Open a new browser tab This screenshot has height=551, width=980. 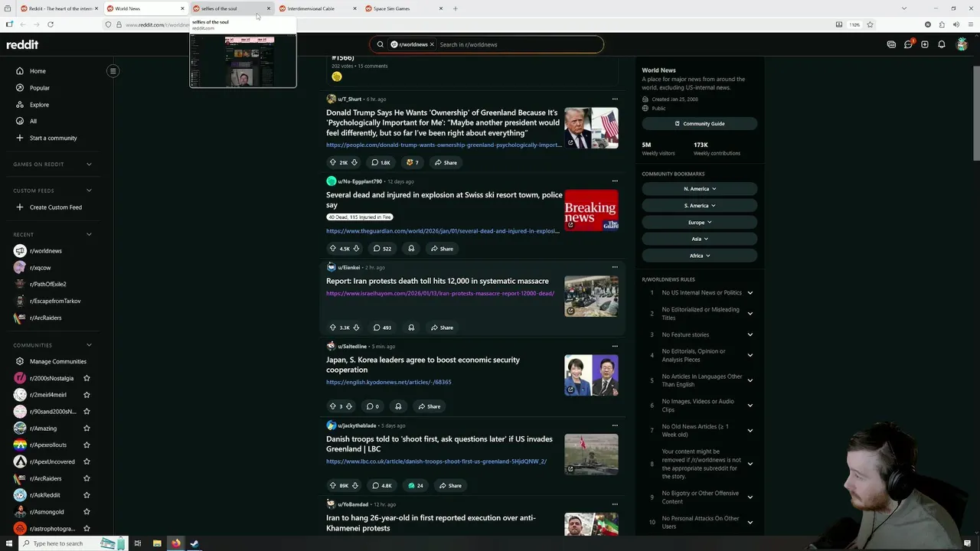pos(456,8)
